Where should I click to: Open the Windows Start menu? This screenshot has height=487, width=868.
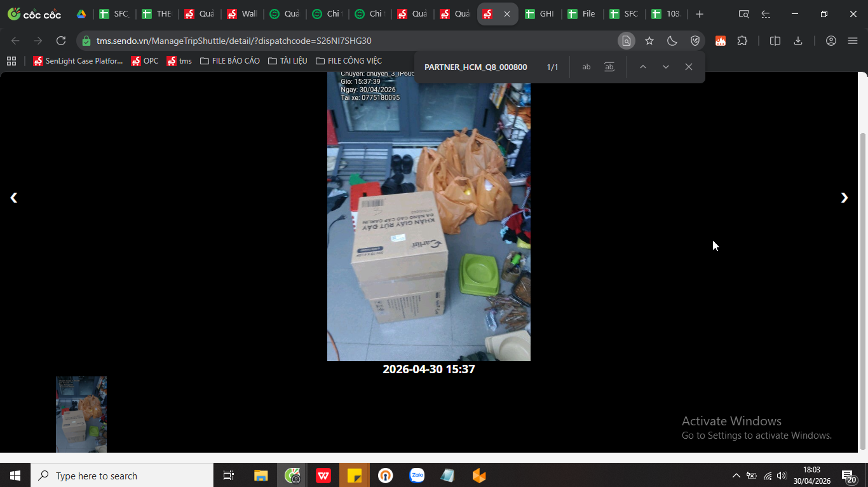click(15, 476)
